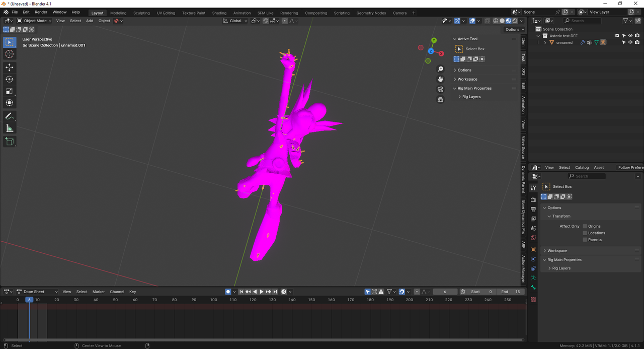
Task: Jump to the timeline's first frame
Action: point(242,292)
